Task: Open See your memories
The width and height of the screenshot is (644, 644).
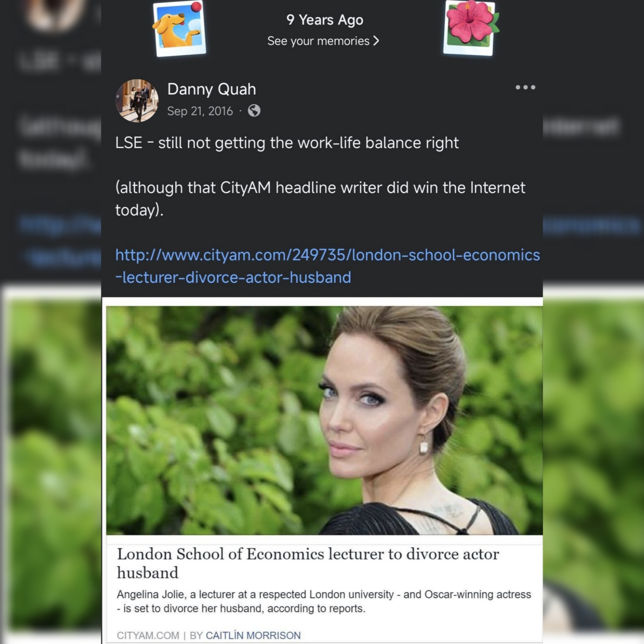Action: [323, 41]
